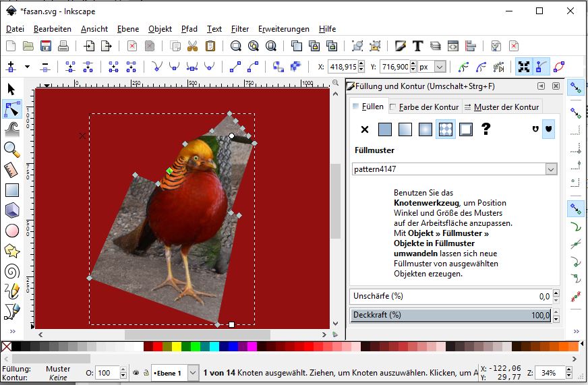
Task: Switch to Farbe der Kontur tab
Action: (x=423, y=107)
